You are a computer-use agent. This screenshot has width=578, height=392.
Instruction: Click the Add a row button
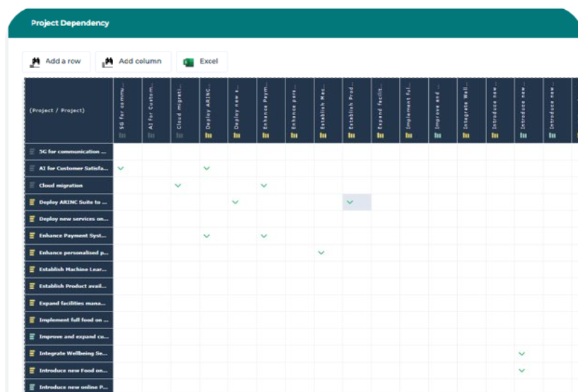point(56,61)
